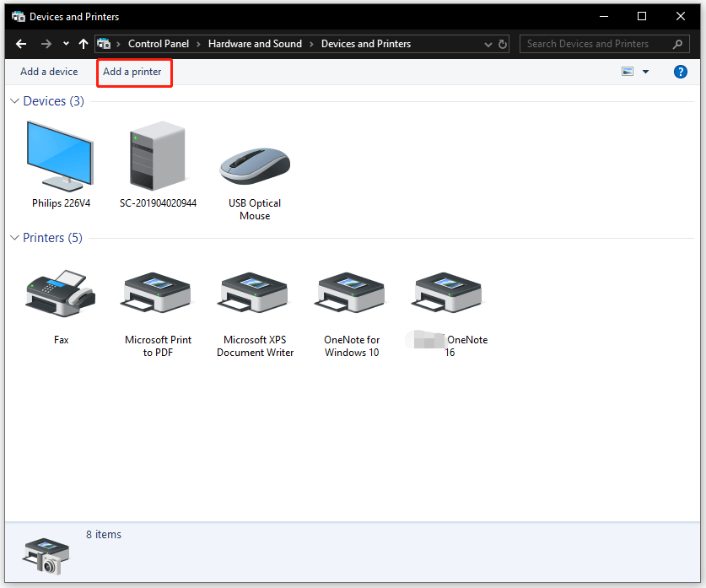Go forward with the right arrow button
Screen dimensions: 706x588
(x=46, y=44)
